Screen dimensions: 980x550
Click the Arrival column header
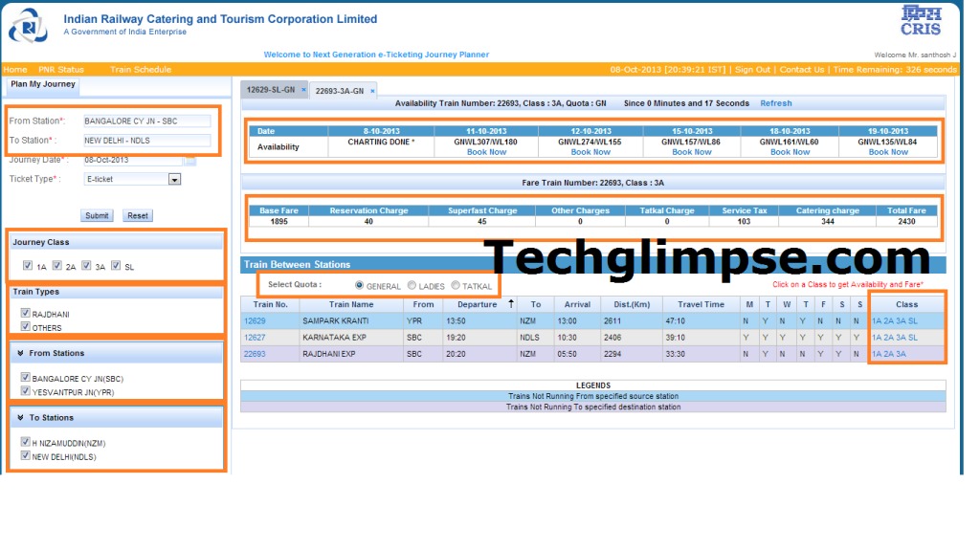tap(577, 304)
